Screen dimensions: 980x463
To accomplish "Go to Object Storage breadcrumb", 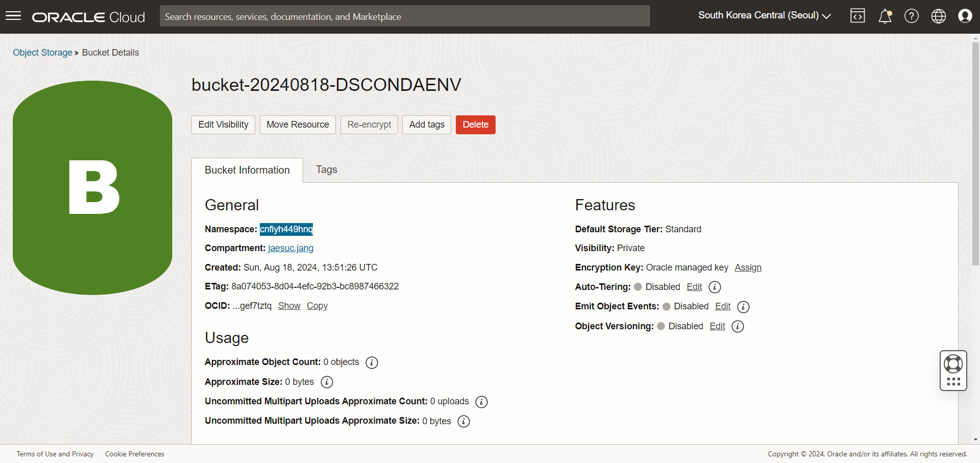I will coord(42,53).
